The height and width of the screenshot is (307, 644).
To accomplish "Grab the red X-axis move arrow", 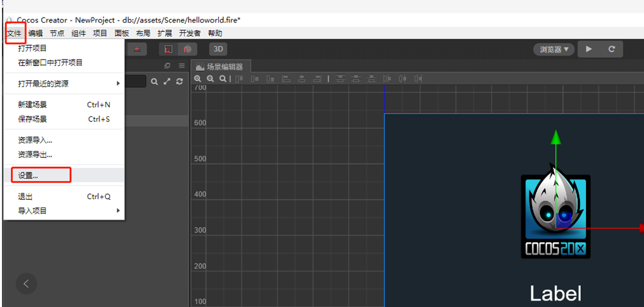I will tap(641, 228).
